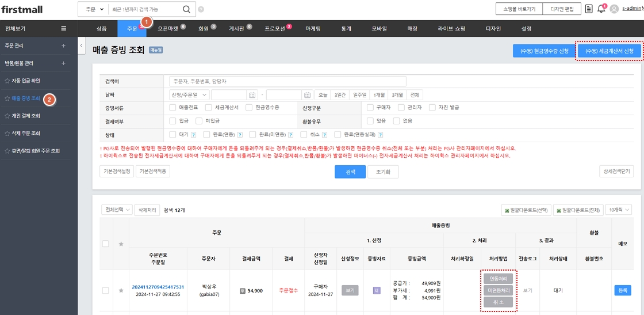644x315 pixels.
Task: Open the 상품 menu tab
Action: (101, 28)
